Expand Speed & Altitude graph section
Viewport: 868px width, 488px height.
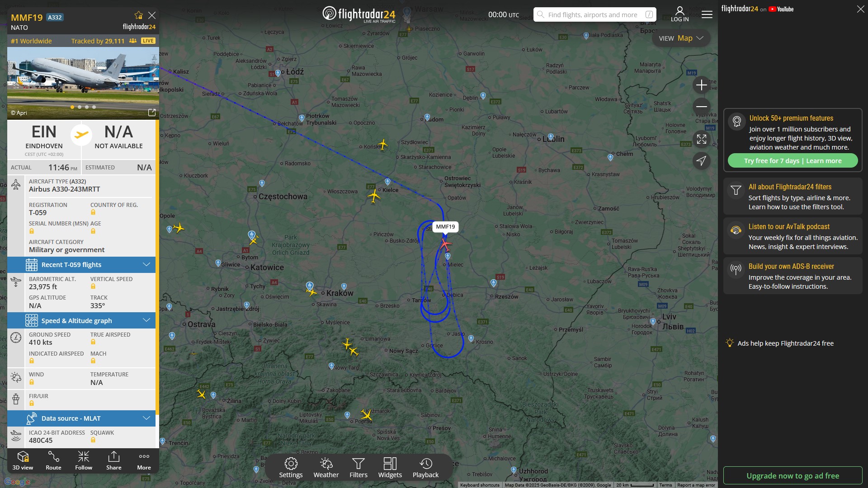(x=81, y=321)
